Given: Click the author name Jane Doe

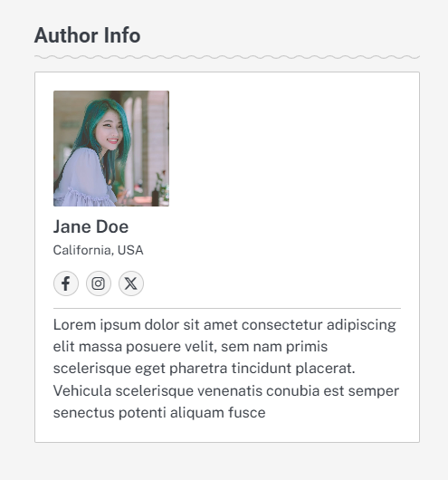Looking at the screenshot, I should pos(91,226).
